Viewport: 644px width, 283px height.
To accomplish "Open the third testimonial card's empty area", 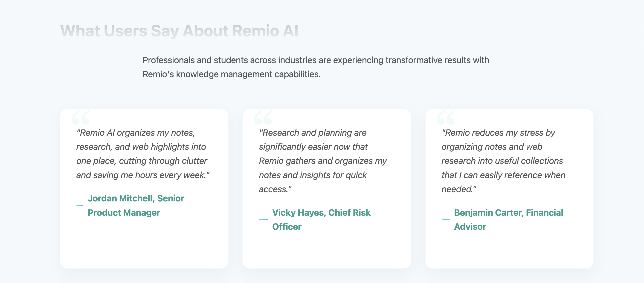I will pyautogui.click(x=509, y=250).
